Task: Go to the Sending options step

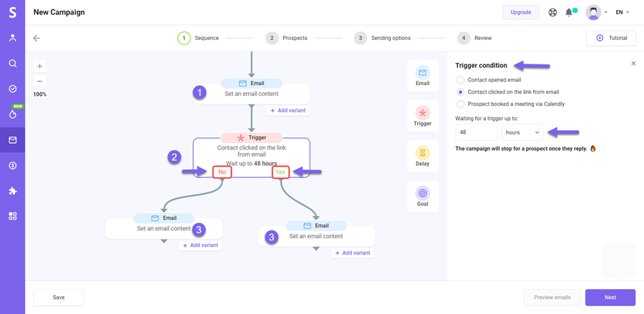Action: point(382,38)
